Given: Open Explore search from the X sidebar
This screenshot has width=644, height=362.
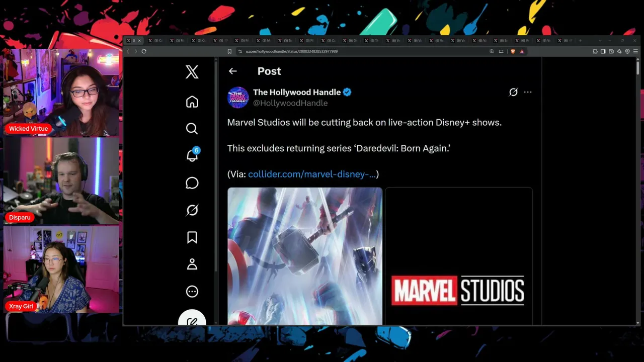Looking at the screenshot, I should tap(192, 129).
